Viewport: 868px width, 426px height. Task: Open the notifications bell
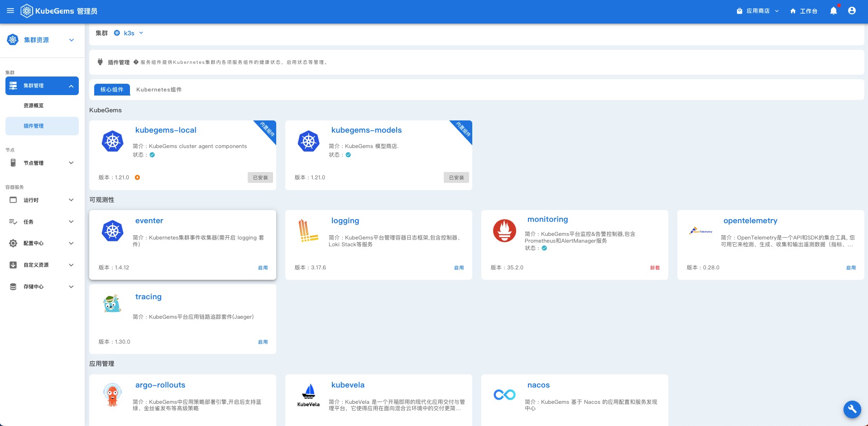pos(833,11)
